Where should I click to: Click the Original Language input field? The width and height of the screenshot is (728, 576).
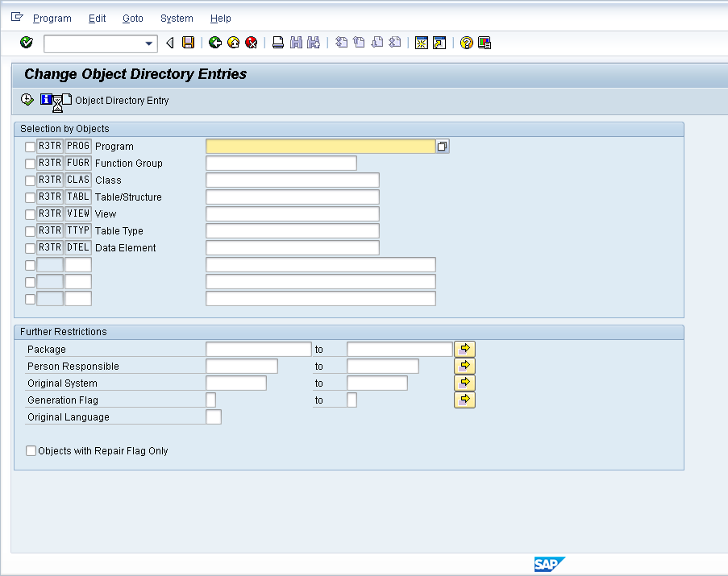214,417
